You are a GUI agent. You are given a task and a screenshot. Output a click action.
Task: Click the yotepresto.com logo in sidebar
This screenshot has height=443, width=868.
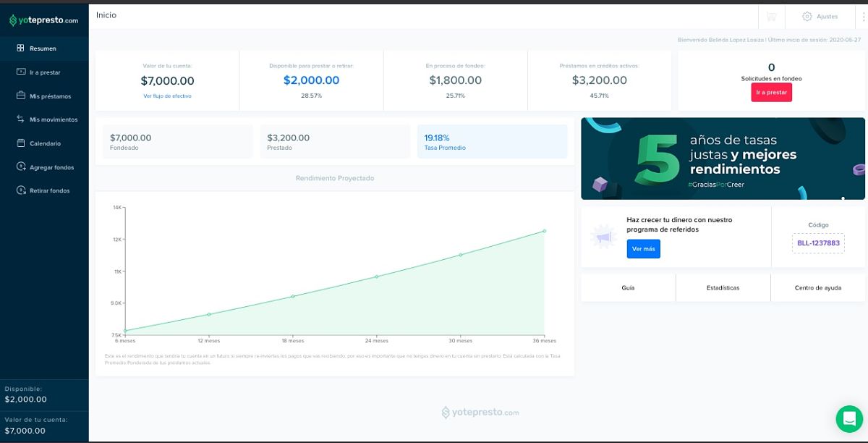click(44, 20)
